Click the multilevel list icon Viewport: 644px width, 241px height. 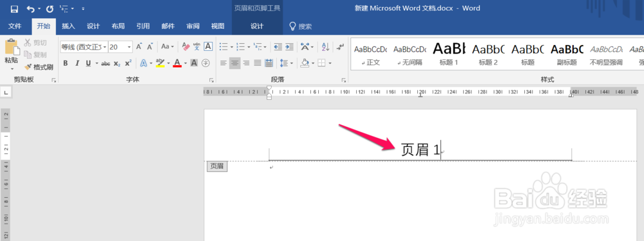point(258,47)
